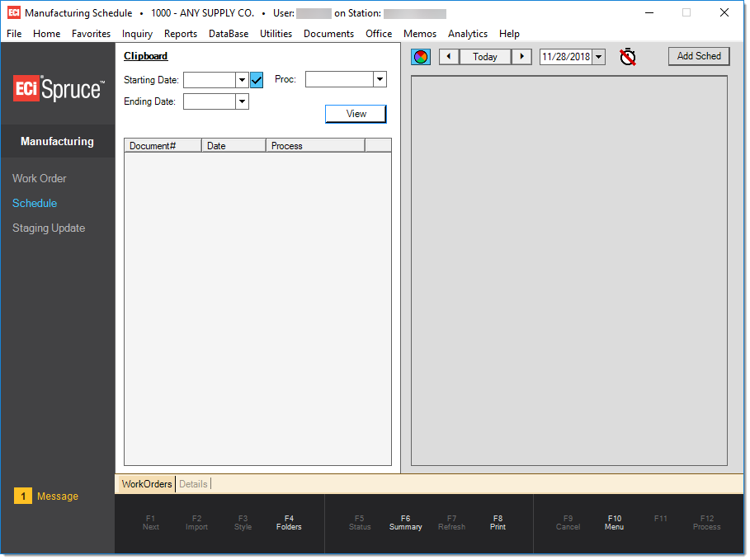
Task: Go to previous day arrow
Action: coord(449,56)
